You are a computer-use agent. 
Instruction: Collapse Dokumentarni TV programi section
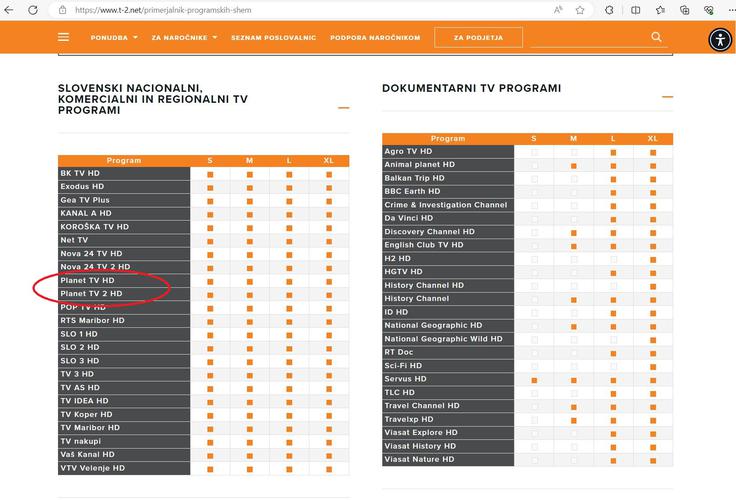[x=667, y=97]
